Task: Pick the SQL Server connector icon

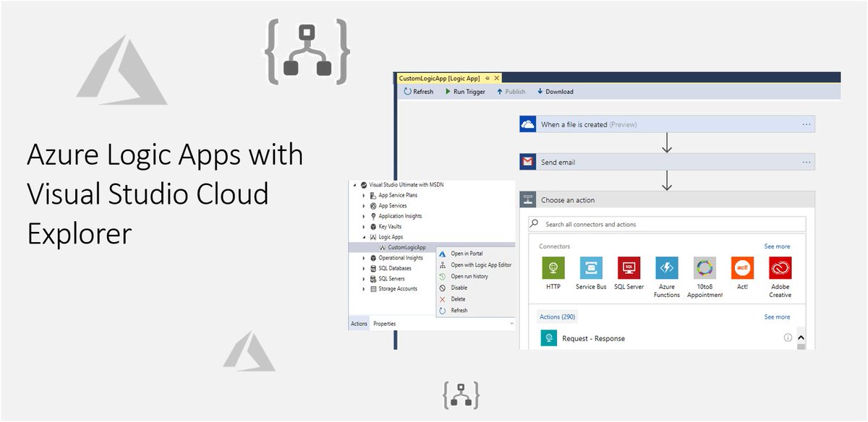Action: coord(629,268)
